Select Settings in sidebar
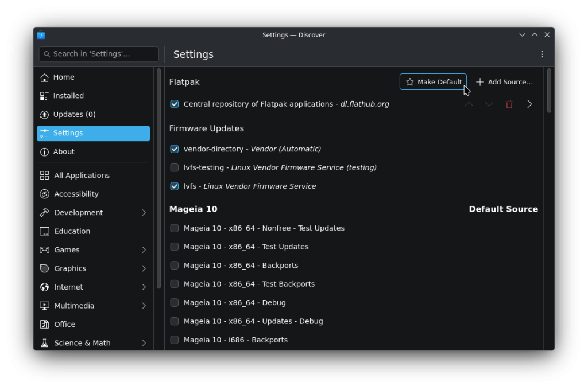Image resolution: width=588 pixels, height=390 pixels. pyautogui.click(x=94, y=134)
